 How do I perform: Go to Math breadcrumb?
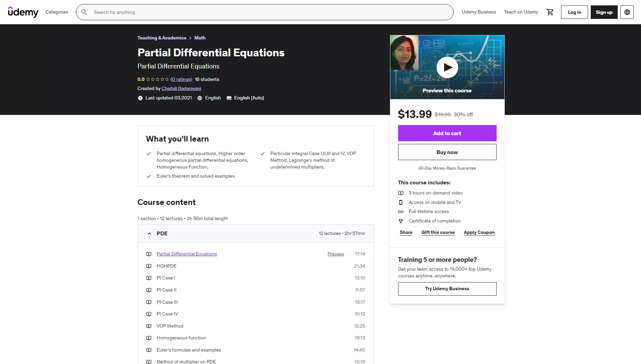(200, 38)
